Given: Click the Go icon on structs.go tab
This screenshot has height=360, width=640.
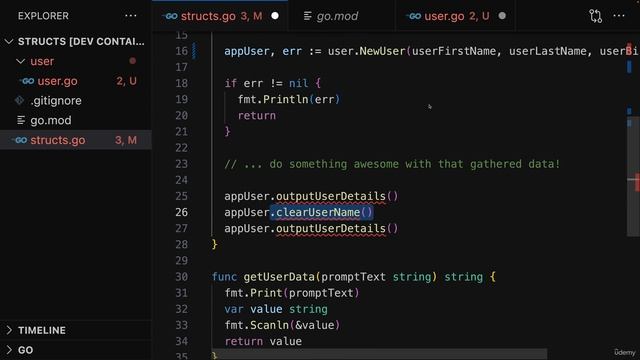Looking at the screenshot, I should [x=170, y=16].
